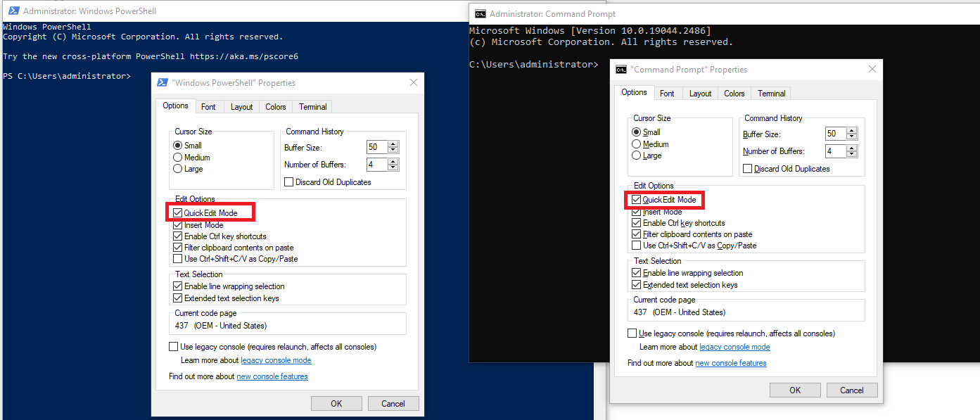Screen dimensions: 980x420
Task: Open Font tab in PowerShell Properties
Action: (208, 107)
